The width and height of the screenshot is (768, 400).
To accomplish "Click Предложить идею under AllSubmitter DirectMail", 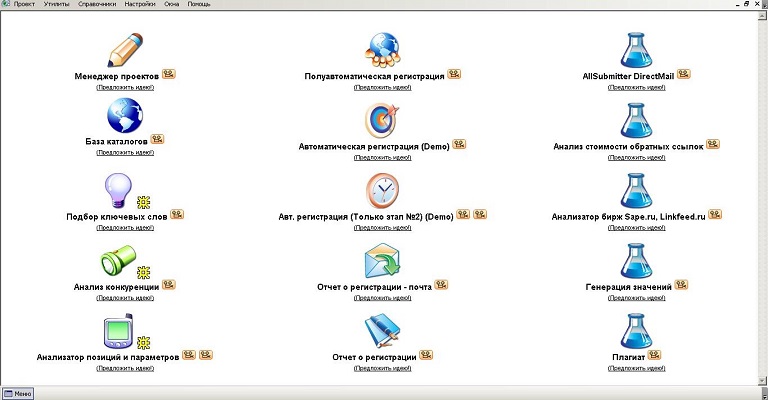I will pyautogui.click(x=636, y=88).
